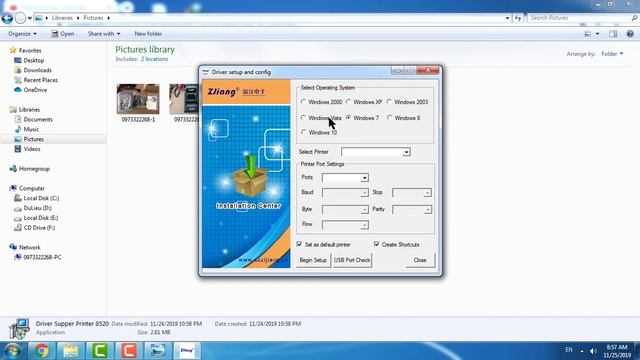This screenshot has width=640, height=360.
Task: Select 0973322268-PC under Network
Action: tap(42, 258)
